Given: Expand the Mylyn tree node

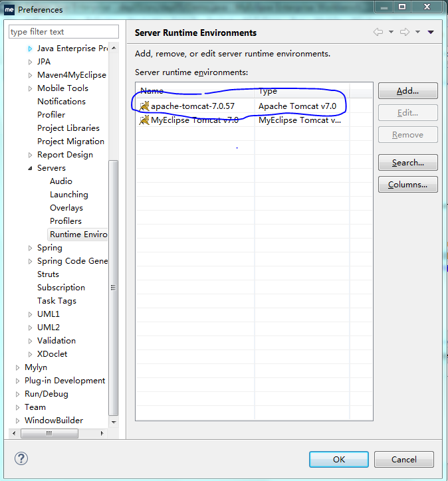Looking at the screenshot, I should pos(18,367).
